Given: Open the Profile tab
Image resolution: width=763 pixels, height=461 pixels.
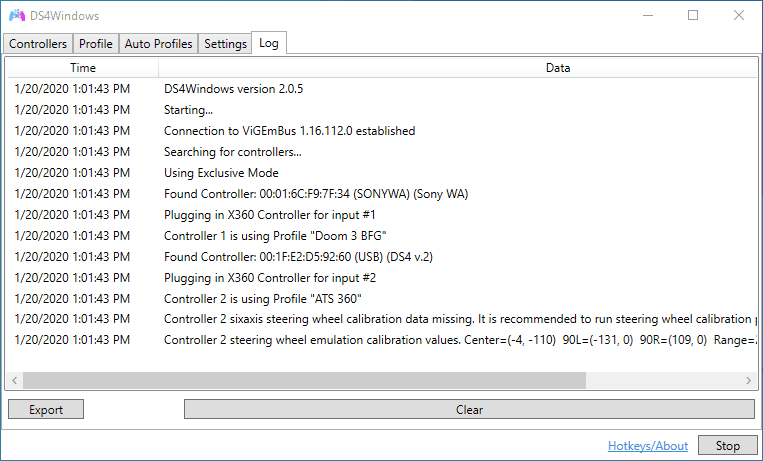Looking at the screenshot, I should [x=96, y=44].
